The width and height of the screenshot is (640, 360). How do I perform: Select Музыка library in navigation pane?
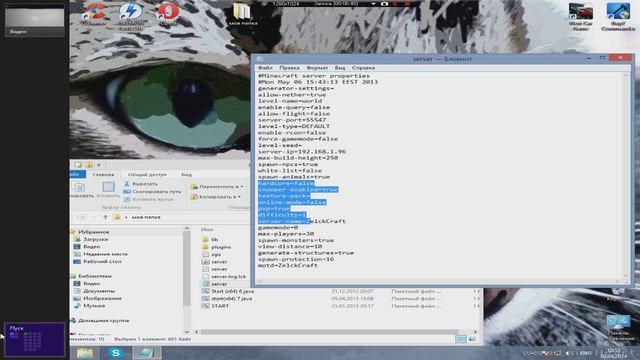pyautogui.click(x=94, y=306)
